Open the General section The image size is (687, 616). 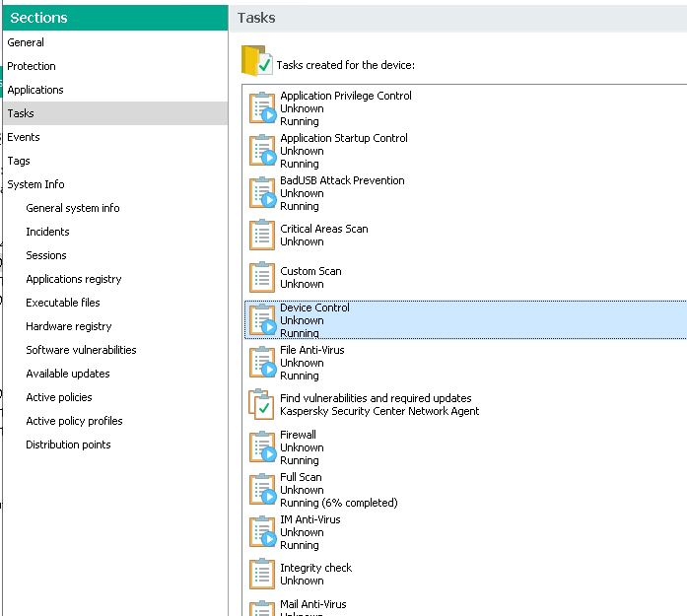point(26,42)
